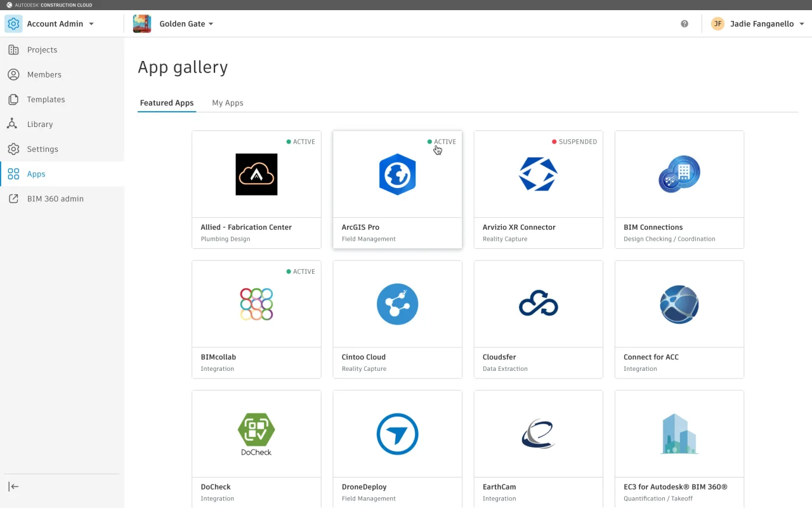Click the JF user avatar
This screenshot has height=508, width=812.
(717, 24)
